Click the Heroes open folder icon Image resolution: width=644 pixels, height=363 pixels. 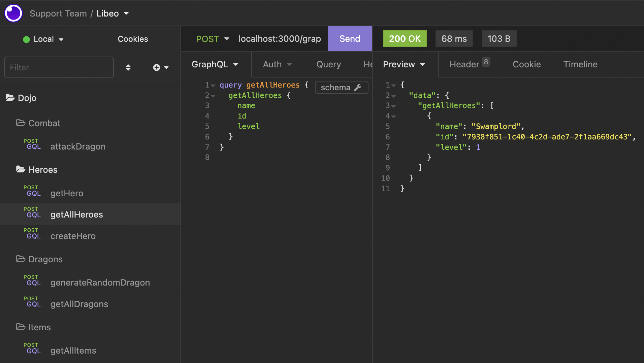click(21, 169)
